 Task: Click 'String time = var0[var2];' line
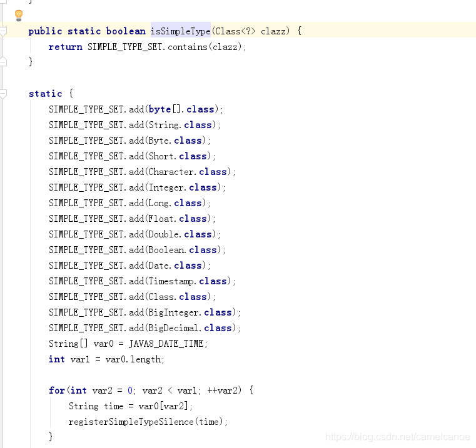tap(131, 406)
